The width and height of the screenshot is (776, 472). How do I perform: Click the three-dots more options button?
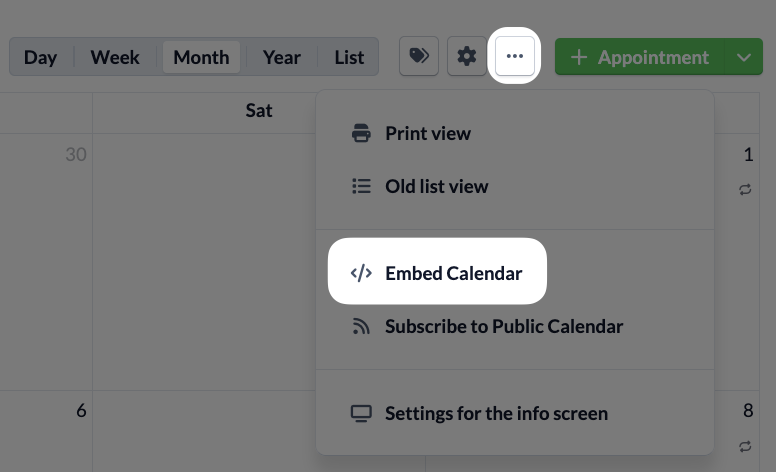tap(515, 56)
